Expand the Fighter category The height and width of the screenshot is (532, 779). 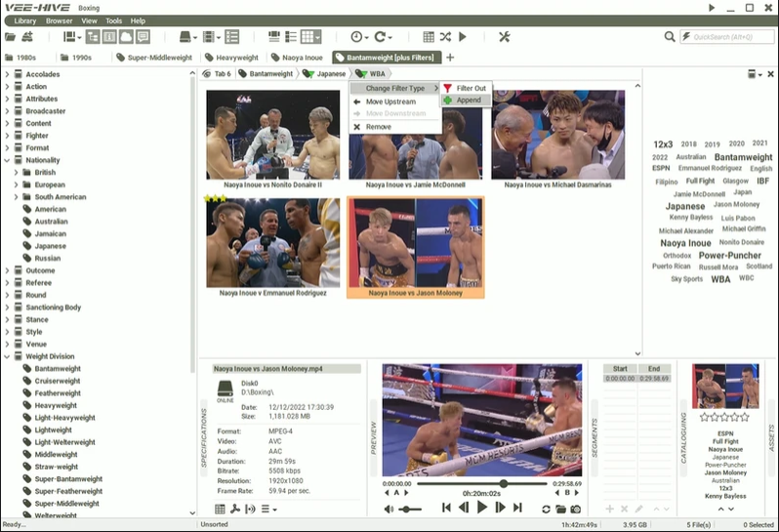click(7, 135)
